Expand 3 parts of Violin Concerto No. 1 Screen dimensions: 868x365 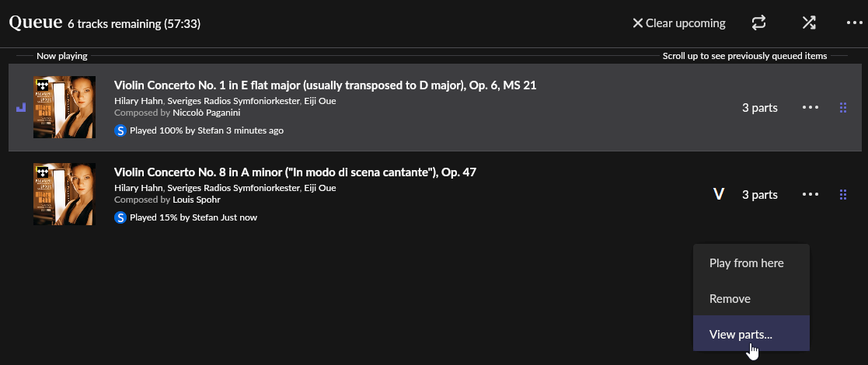(x=759, y=108)
